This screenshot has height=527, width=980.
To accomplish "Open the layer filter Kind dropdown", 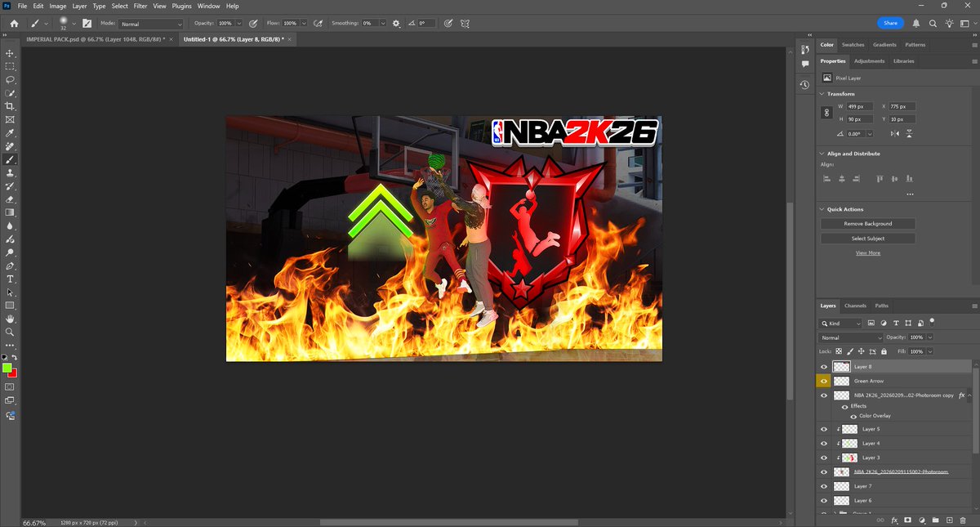I will 841,324.
